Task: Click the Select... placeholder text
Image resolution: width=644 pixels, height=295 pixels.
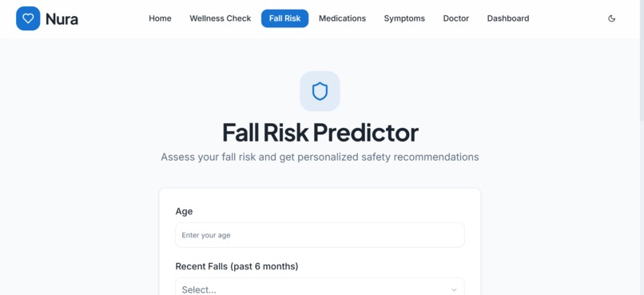Action: point(199,289)
